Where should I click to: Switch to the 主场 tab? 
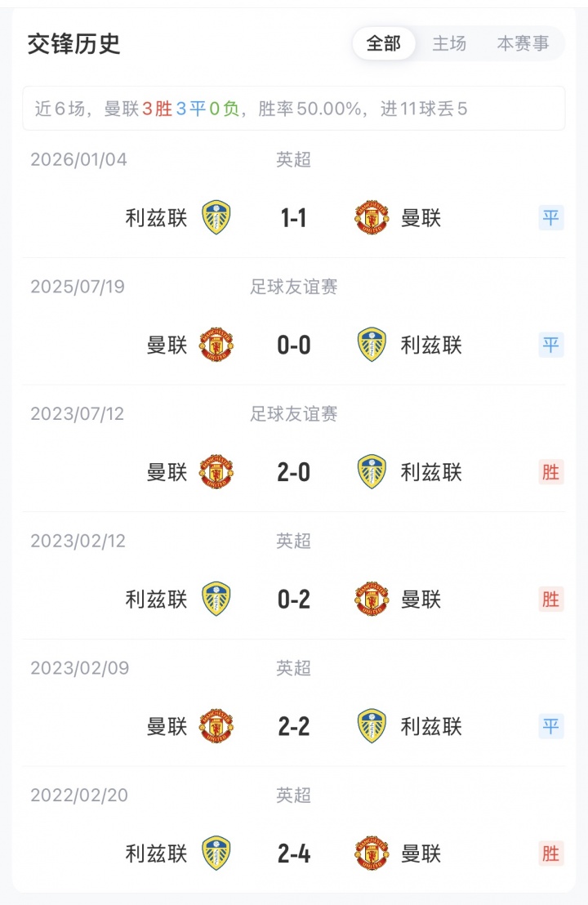coord(449,43)
